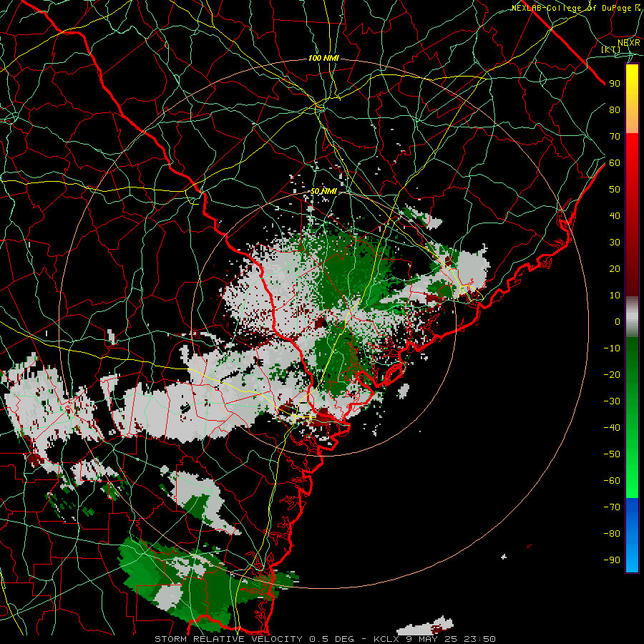Image resolution: width=644 pixels, height=644 pixels.
Task: Click the -40 value on the velocity scale
Action: (x=612, y=428)
